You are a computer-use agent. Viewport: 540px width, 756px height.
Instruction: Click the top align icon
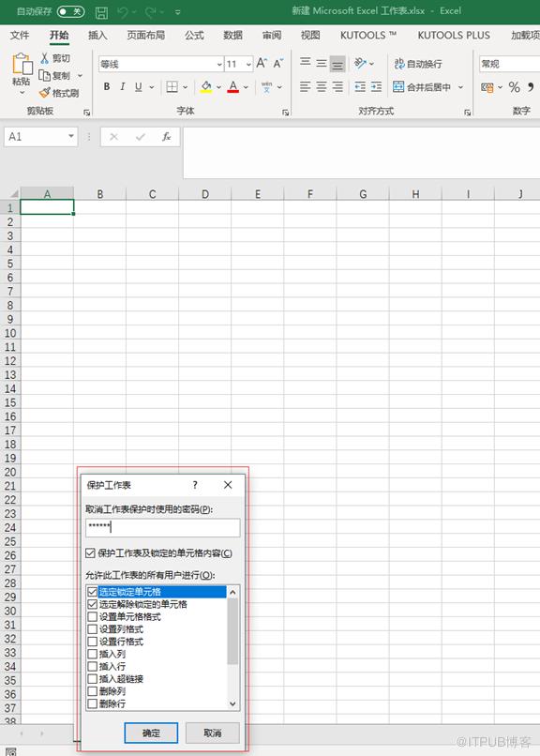(x=306, y=62)
